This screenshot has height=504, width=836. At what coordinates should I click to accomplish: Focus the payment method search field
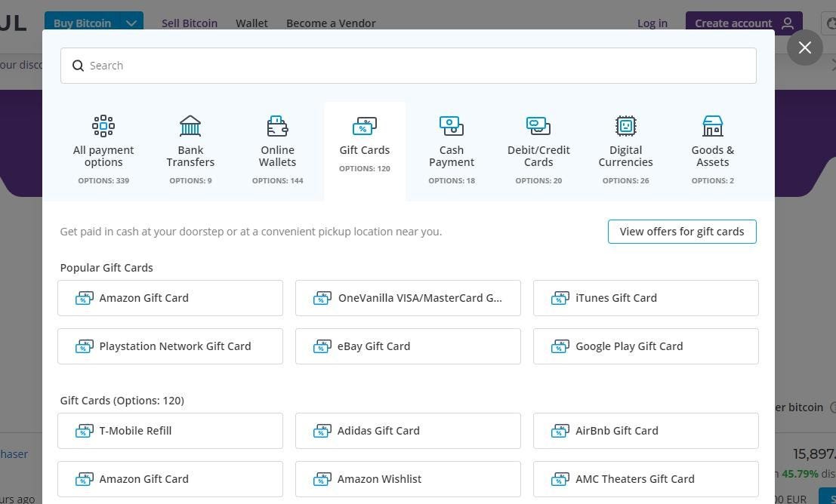(x=409, y=66)
